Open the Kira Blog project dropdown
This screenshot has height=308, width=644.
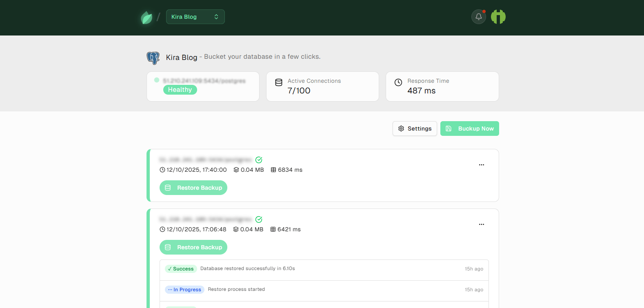pyautogui.click(x=195, y=17)
